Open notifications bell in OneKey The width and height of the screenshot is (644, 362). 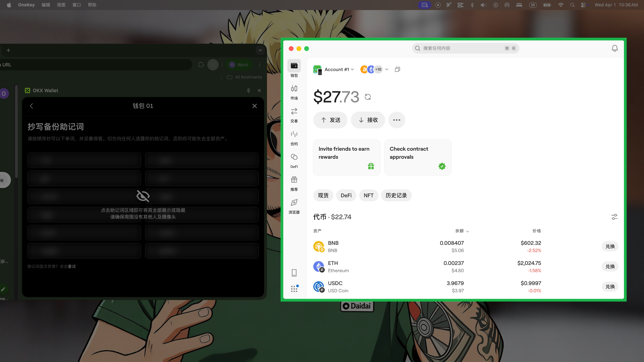(x=614, y=48)
